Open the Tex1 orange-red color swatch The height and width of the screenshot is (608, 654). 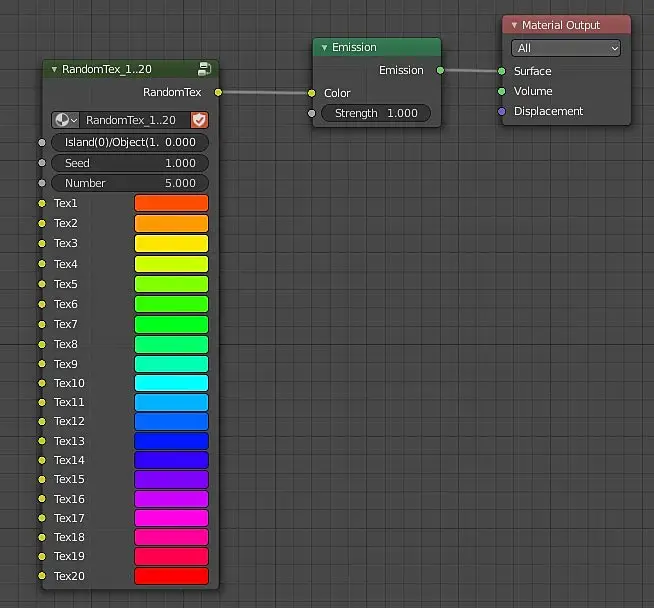pos(171,203)
